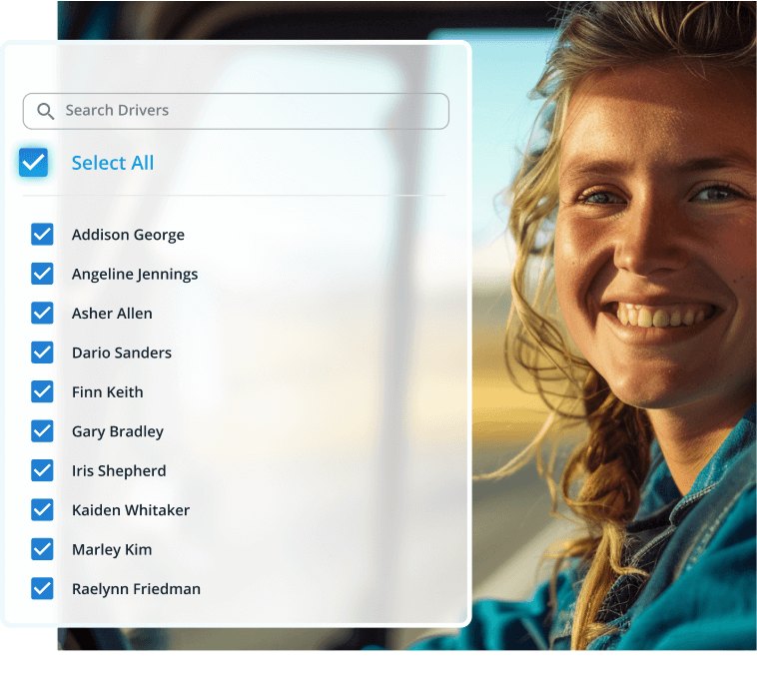Uncheck Marley Kim checkbox
Image resolution: width=757 pixels, height=700 pixels.
[42, 549]
